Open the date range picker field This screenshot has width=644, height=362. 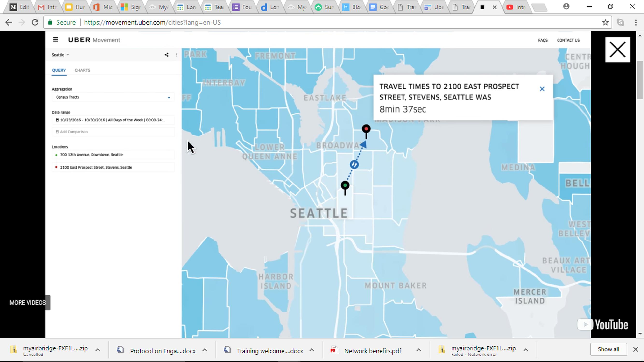(x=113, y=120)
